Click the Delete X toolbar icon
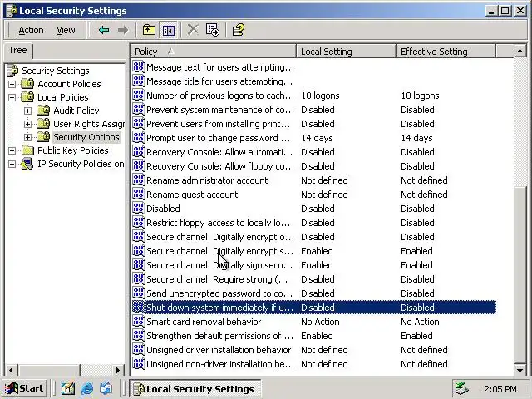The width and height of the screenshot is (532, 399). coord(193,30)
